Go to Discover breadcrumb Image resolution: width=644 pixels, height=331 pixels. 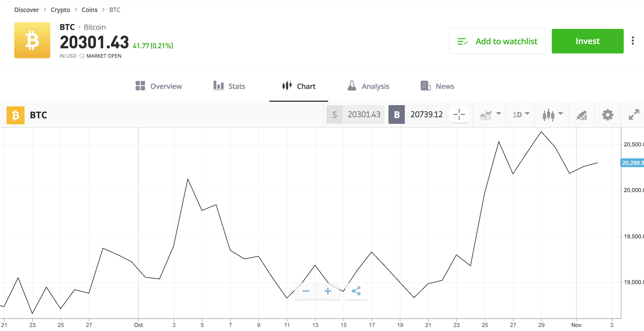[x=27, y=10]
